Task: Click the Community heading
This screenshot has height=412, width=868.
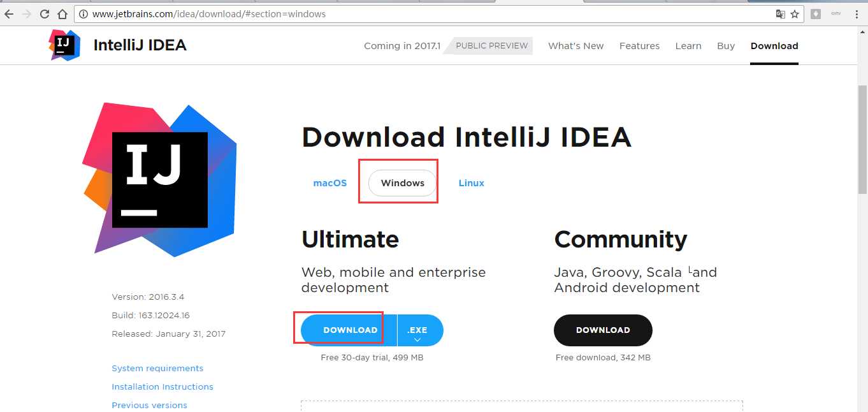Action: pyautogui.click(x=620, y=240)
